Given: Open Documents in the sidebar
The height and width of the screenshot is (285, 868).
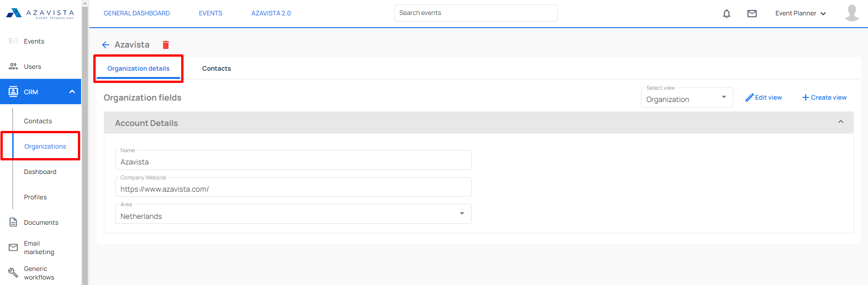Looking at the screenshot, I should [41, 222].
